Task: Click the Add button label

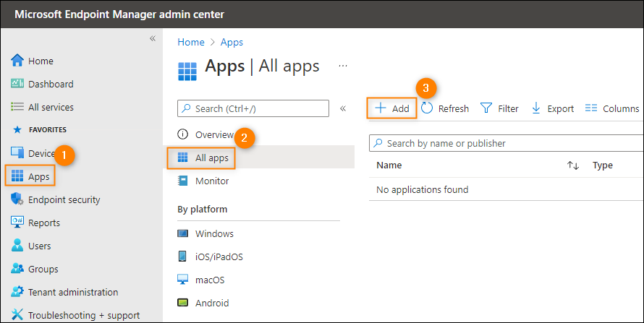Action: click(x=400, y=108)
